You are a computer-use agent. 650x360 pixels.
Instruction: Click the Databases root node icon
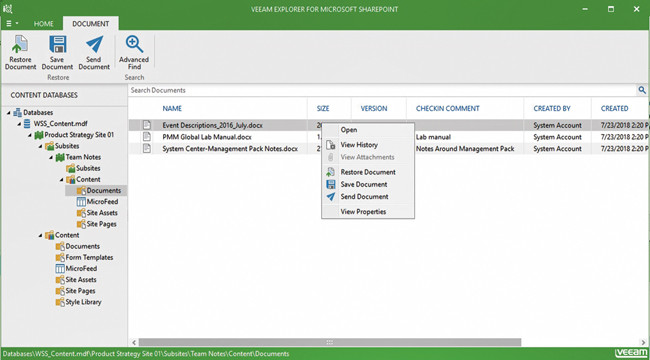click(17, 112)
